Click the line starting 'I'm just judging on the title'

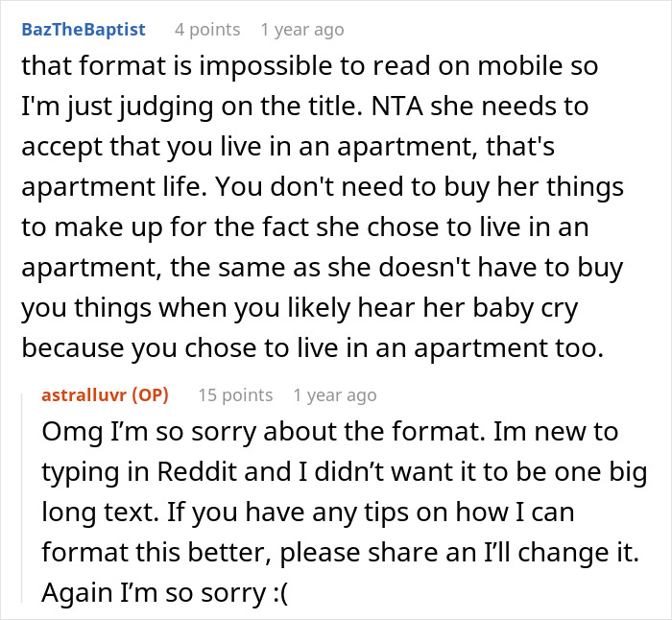click(304, 107)
